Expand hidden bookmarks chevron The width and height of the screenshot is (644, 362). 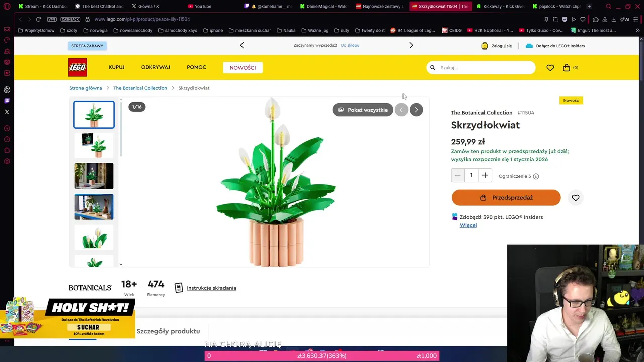pyautogui.click(x=638, y=30)
